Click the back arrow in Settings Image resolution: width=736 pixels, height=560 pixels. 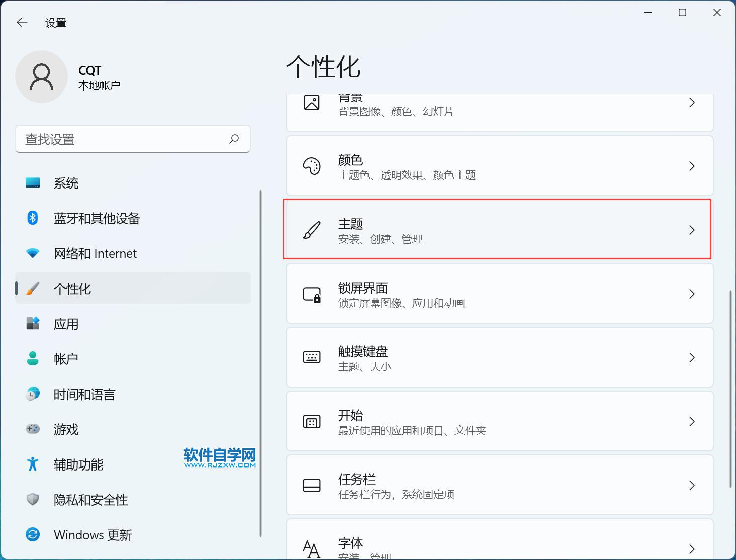(22, 22)
